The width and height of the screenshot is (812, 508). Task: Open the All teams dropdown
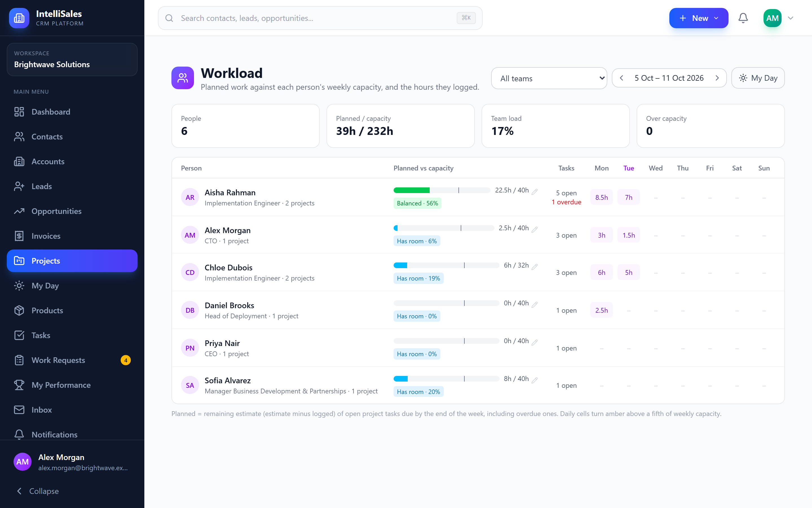[549, 78]
